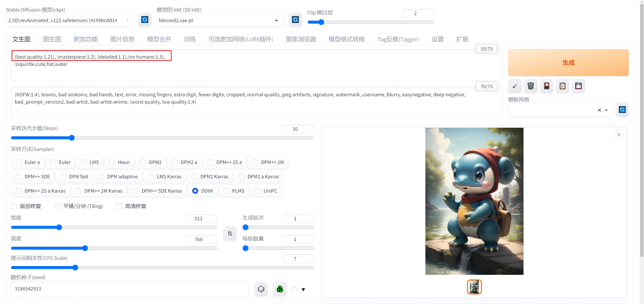Image resolution: width=644 pixels, height=304 pixels.
Task: Switch to the 图生图 tab
Action: (52, 39)
